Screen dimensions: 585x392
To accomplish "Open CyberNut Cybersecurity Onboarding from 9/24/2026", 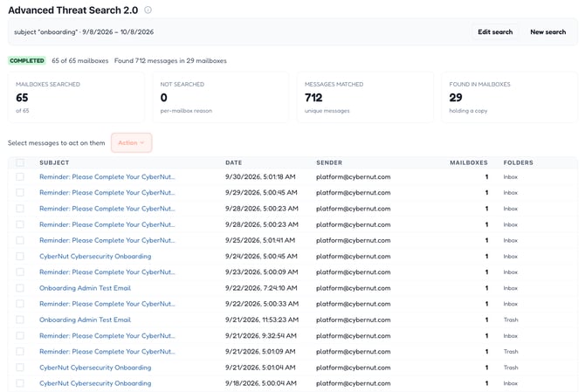I will pyautogui.click(x=95, y=256).
